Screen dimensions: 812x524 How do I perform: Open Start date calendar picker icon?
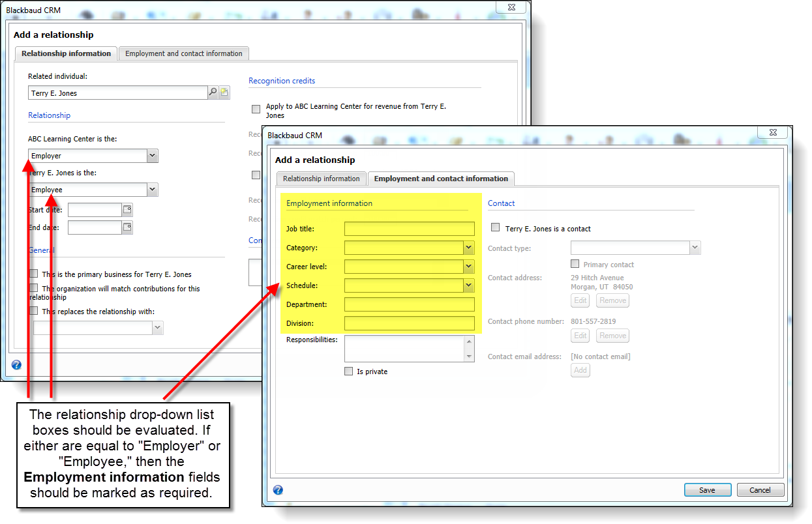coord(127,210)
